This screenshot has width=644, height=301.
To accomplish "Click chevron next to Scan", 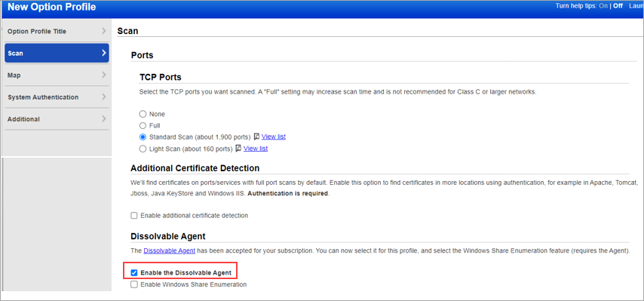I will [104, 53].
